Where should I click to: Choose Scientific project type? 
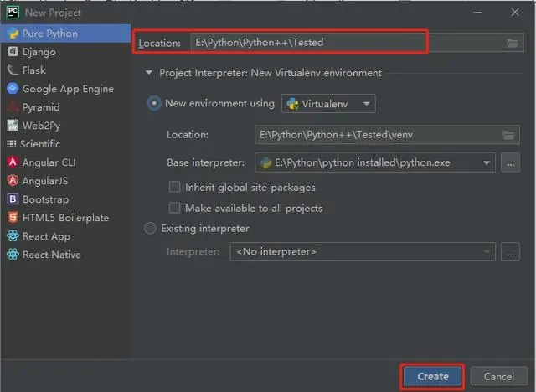click(40, 144)
